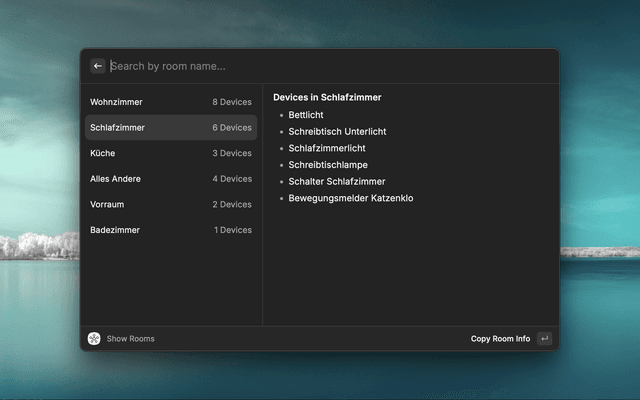Open the Küche room entry
The image size is (640, 400).
pyautogui.click(x=170, y=153)
